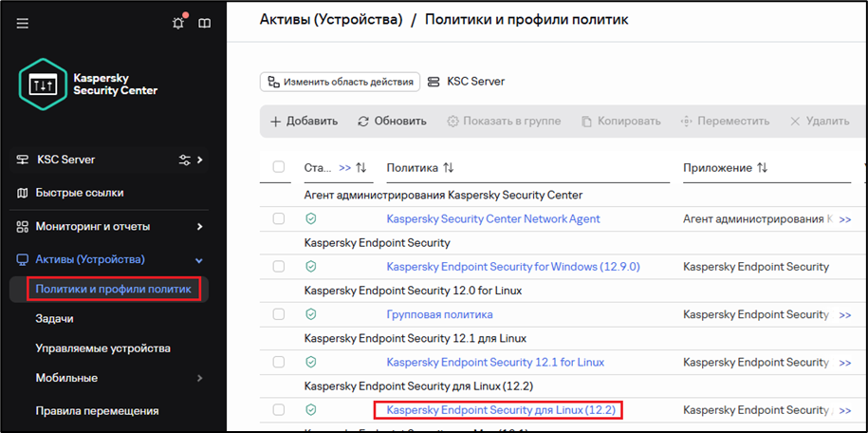The image size is (868, 433).
Task: Click the Обновить toolbar button
Action: pyautogui.click(x=392, y=121)
